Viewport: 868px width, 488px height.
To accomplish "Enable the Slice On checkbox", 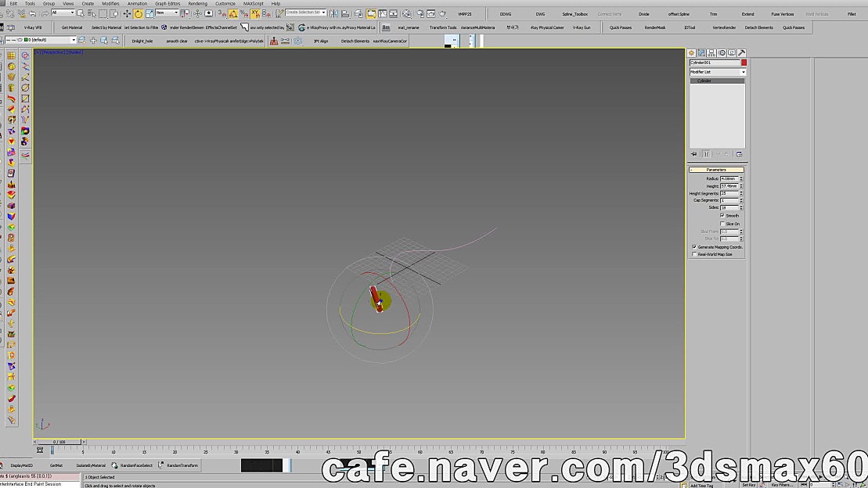I will (x=722, y=224).
